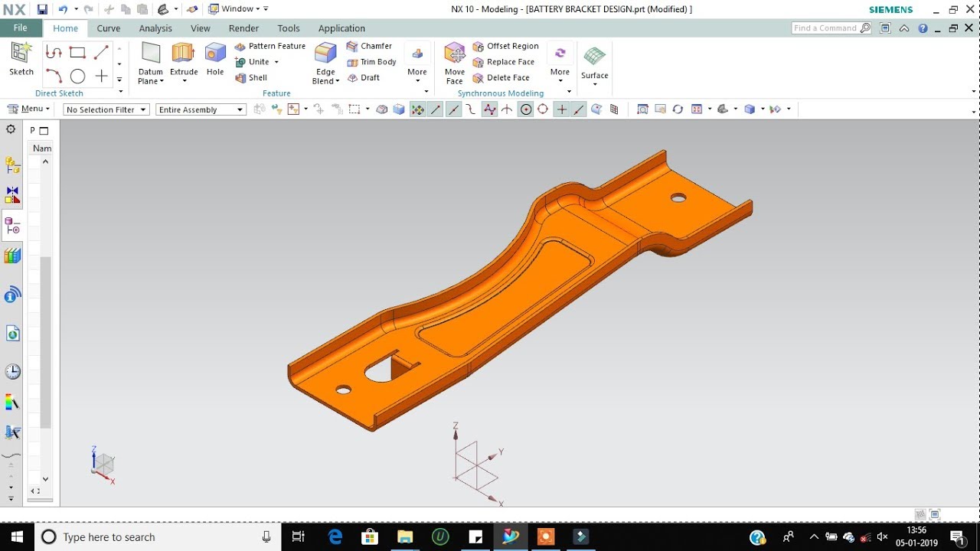Start a new Sketch

[21, 59]
